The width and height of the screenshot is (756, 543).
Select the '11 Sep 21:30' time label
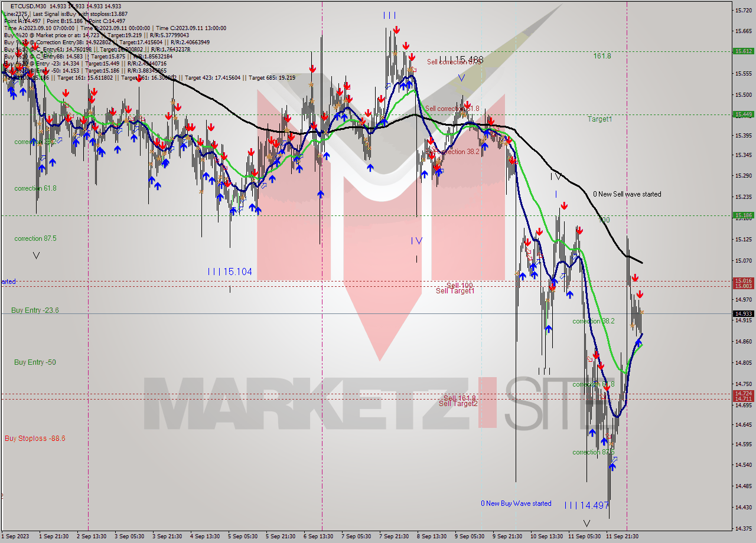click(x=623, y=537)
